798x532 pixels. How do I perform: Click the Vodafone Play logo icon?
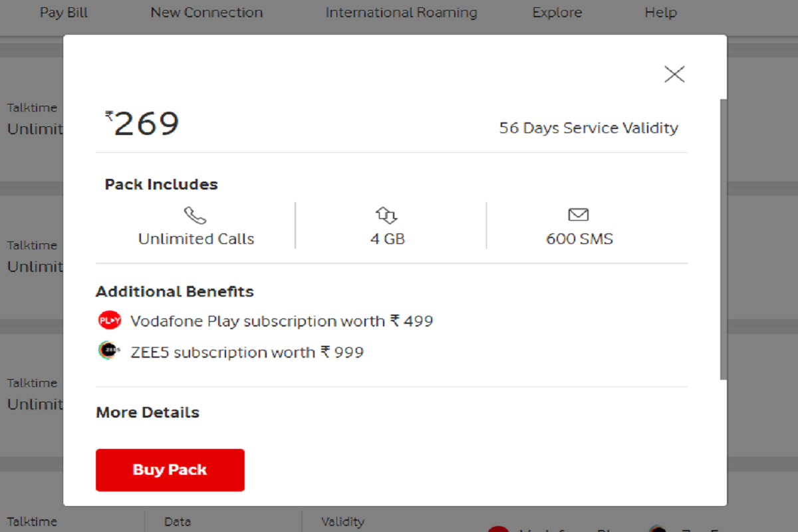click(108, 319)
